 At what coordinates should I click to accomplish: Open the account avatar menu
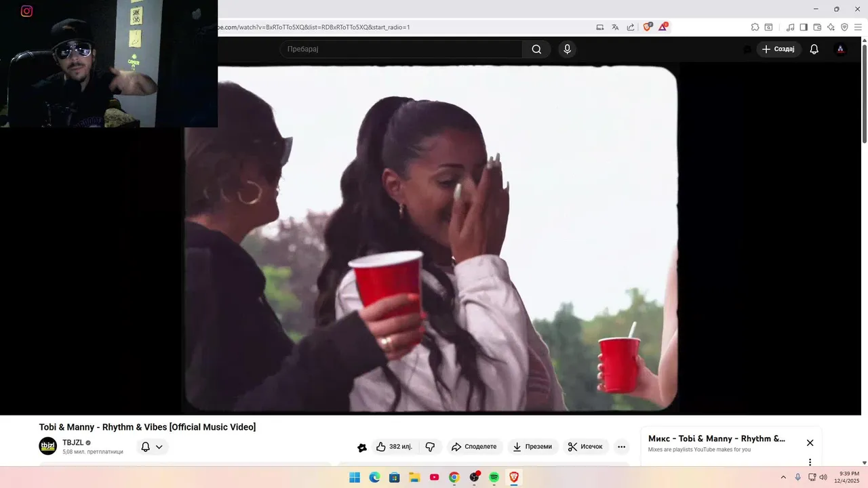pos(840,49)
